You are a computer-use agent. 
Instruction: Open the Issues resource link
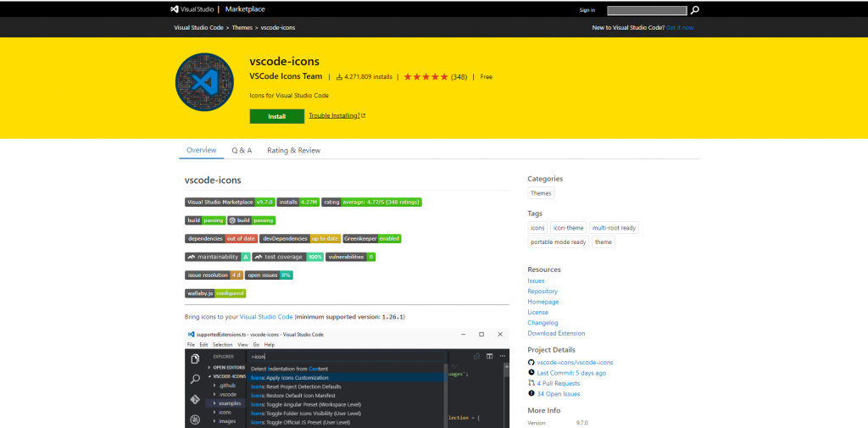[x=536, y=281]
